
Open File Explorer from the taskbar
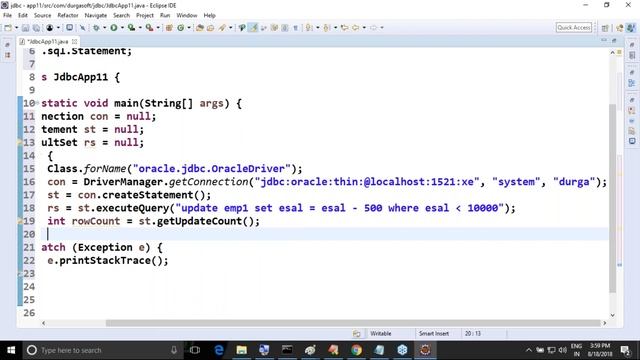point(242,350)
